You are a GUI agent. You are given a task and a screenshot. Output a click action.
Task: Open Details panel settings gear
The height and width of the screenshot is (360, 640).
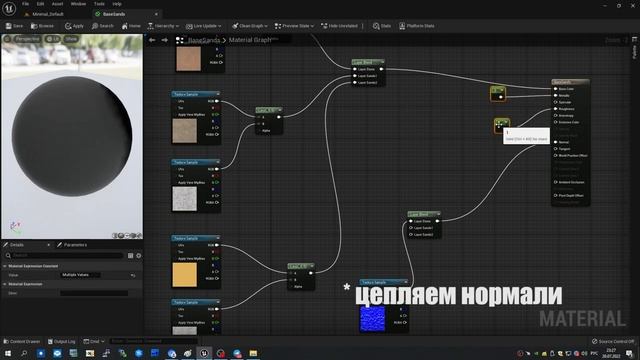pos(139,256)
